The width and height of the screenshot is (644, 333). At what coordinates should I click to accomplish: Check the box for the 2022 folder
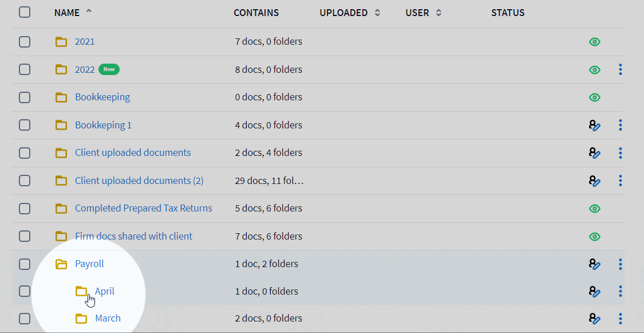click(25, 70)
